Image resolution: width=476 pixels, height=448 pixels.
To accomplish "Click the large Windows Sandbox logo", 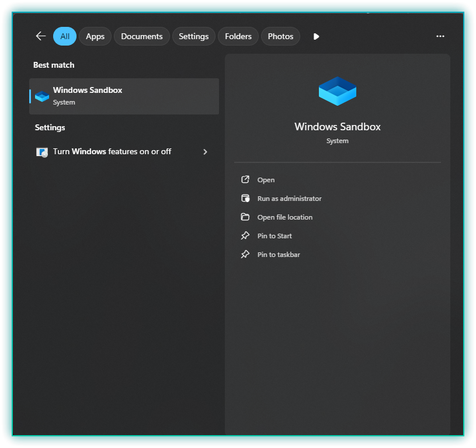I will (x=337, y=91).
